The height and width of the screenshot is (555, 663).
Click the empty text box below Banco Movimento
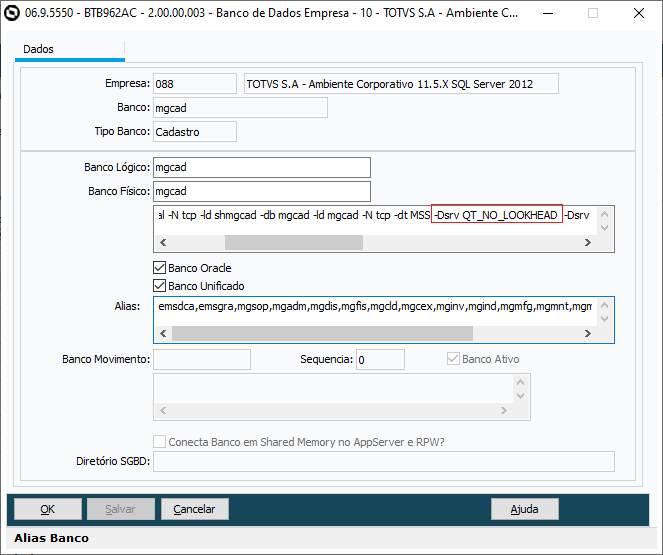tap(342, 397)
